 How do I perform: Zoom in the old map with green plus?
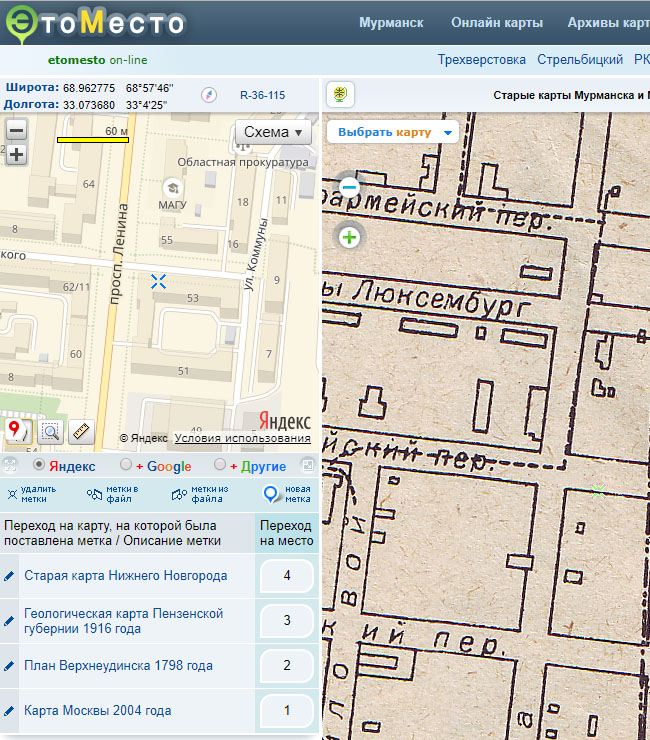[349, 237]
